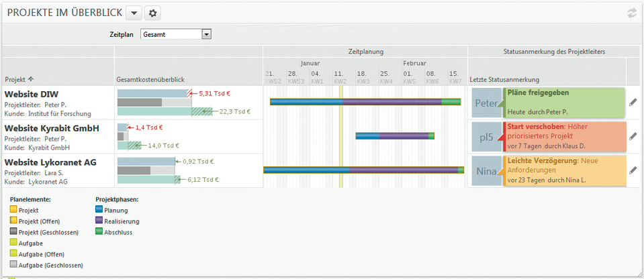Open the dropdown arrow beside Projekte im Überblick
644x279 pixels.
134,13
